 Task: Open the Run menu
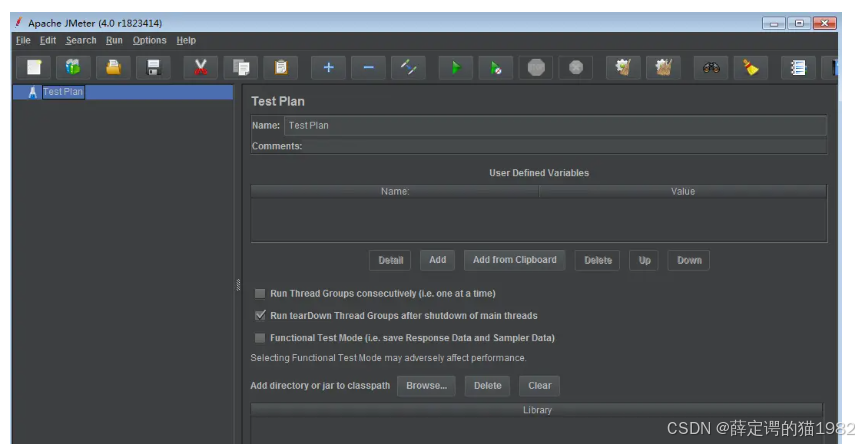click(114, 40)
